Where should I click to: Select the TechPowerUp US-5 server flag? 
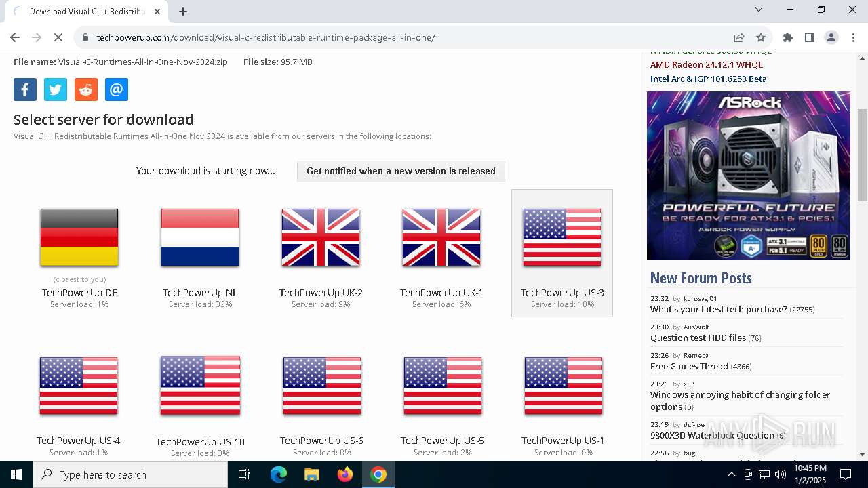(443, 386)
